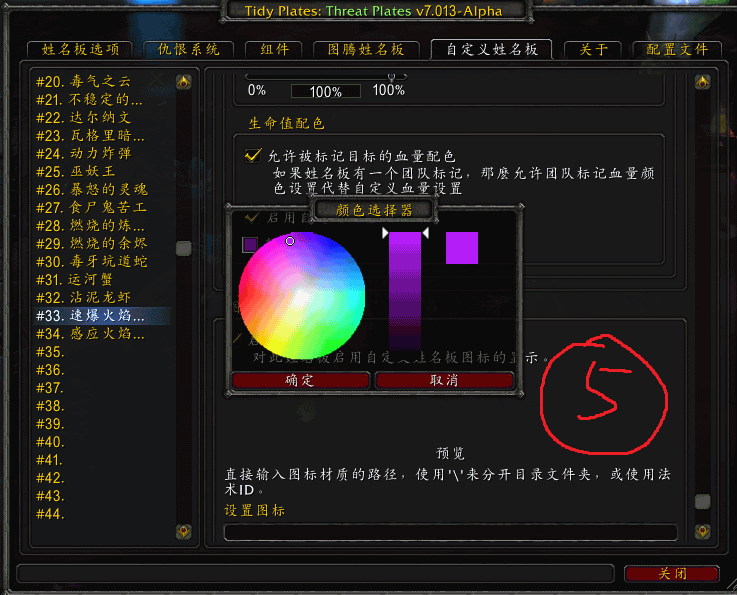Toggle the 启用 checkbox behind the color picker
The image size is (737, 595).
point(253,218)
